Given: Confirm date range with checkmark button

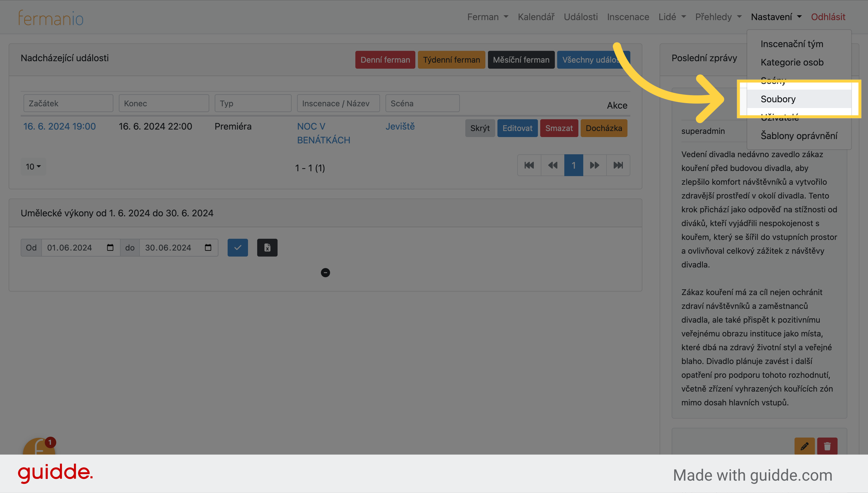Looking at the screenshot, I should coord(237,248).
